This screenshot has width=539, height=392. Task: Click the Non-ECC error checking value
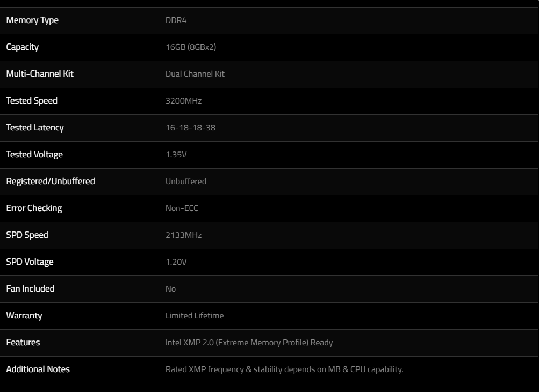tap(182, 208)
